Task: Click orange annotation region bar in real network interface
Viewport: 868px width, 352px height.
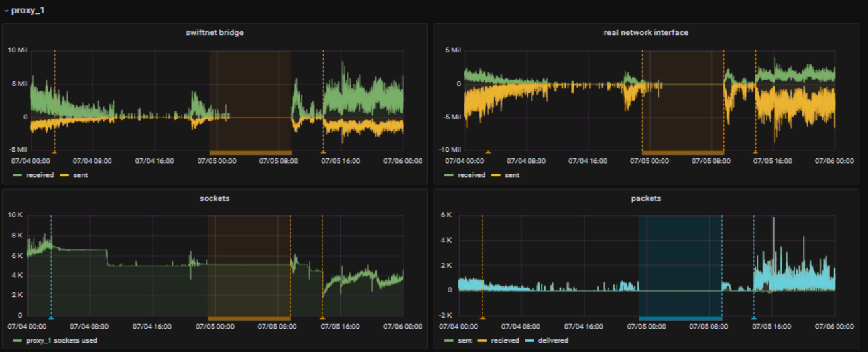Action: pyautogui.click(x=682, y=152)
